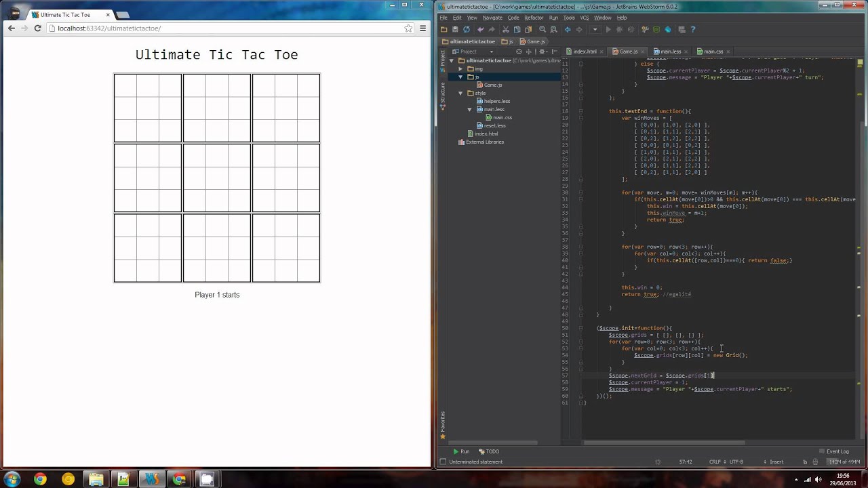
Task: Open Run tool window button
Action: tap(462, 451)
